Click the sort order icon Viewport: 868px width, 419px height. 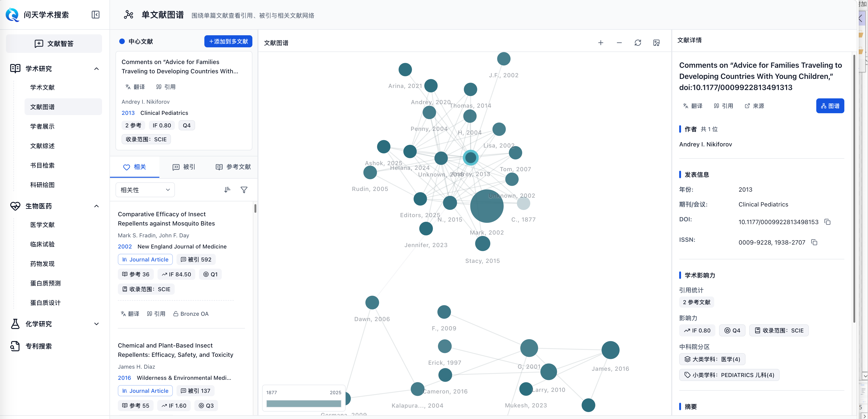coord(227,190)
